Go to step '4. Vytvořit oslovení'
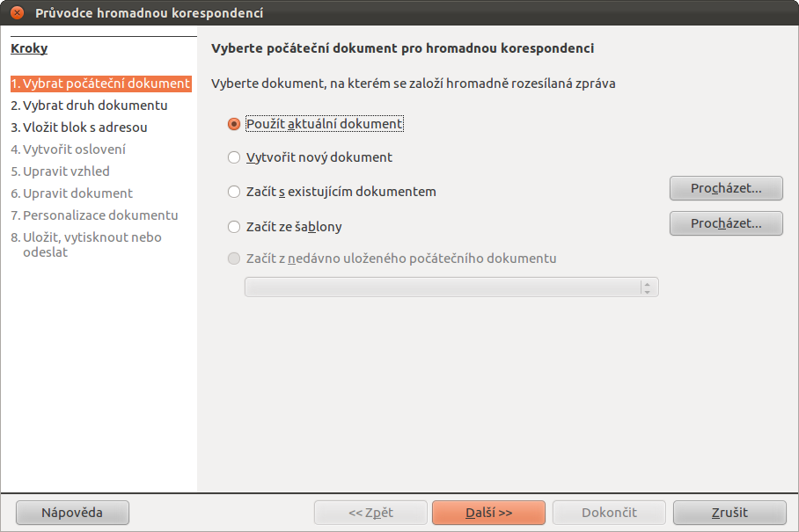 point(69,149)
